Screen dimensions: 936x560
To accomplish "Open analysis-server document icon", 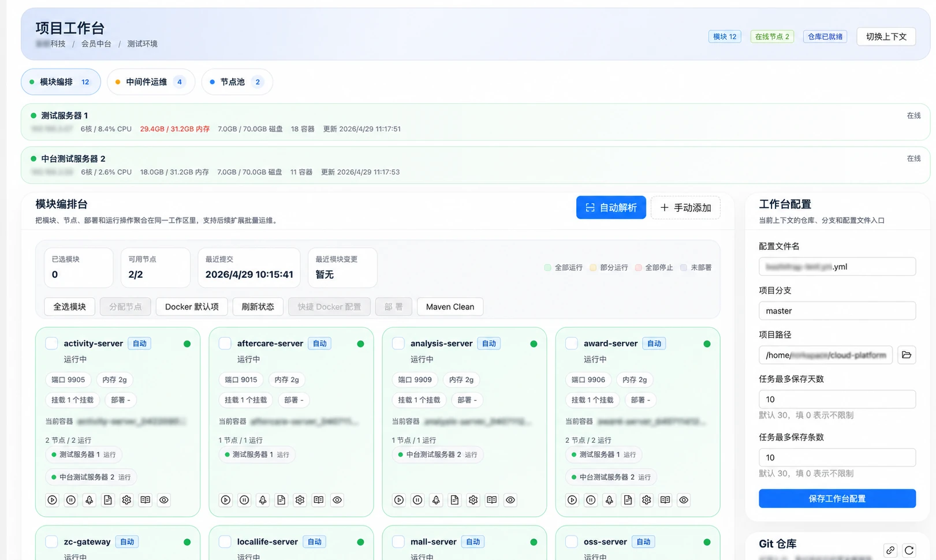I will click(x=454, y=500).
